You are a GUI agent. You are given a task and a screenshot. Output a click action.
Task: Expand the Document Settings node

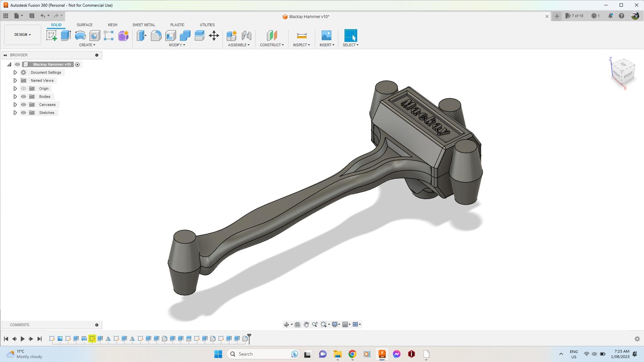(15, 72)
